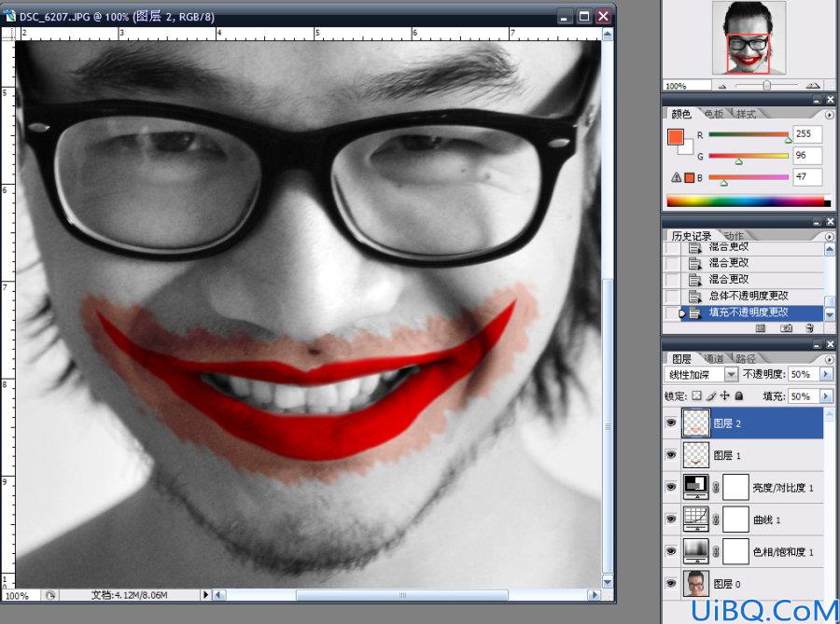Click the G value field 96
840x624 pixels.
point(807,155)
